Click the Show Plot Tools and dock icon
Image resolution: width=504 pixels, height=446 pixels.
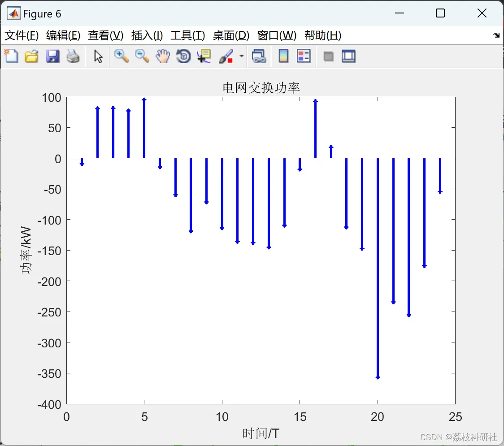348,56
